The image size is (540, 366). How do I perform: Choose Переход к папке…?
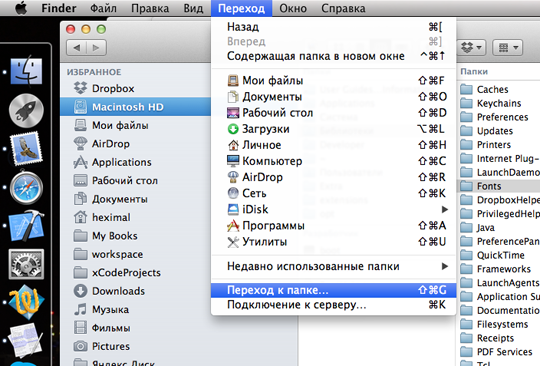tap(333, 290)
